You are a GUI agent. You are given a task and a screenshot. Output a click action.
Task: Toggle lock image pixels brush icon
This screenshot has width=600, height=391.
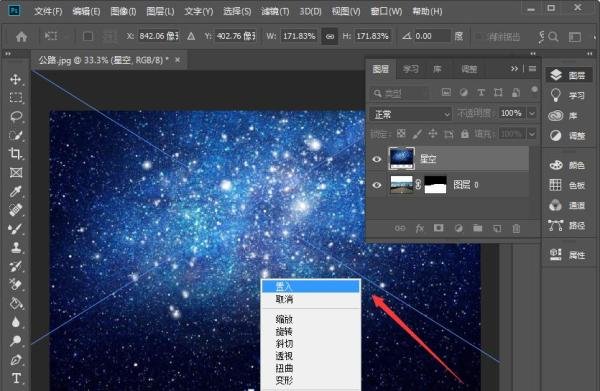[x=417, y=134]
